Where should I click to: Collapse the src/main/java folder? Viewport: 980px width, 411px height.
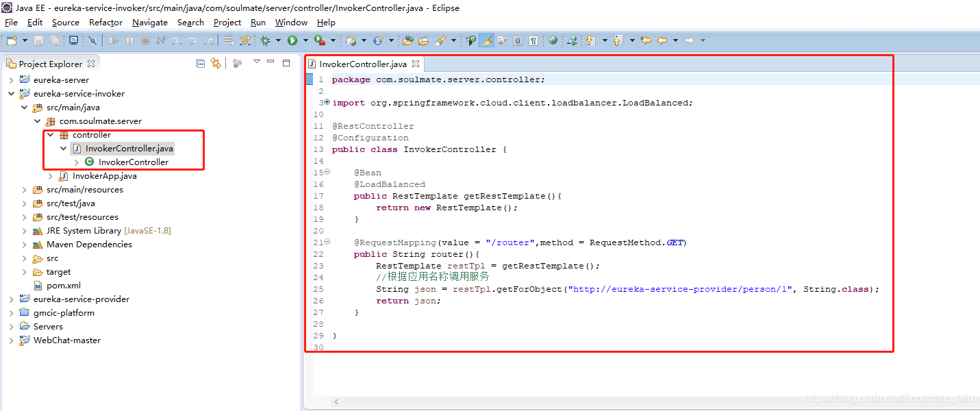[24, 108]
